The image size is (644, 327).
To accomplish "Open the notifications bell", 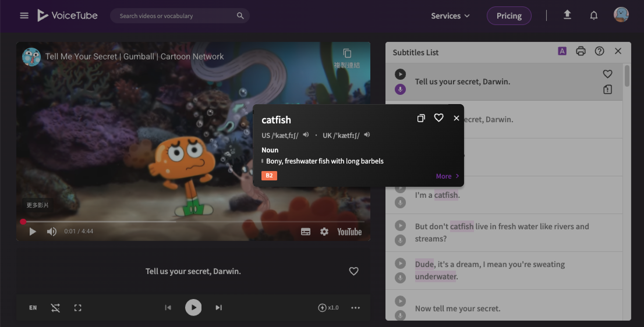I will [x=594, y=15].
